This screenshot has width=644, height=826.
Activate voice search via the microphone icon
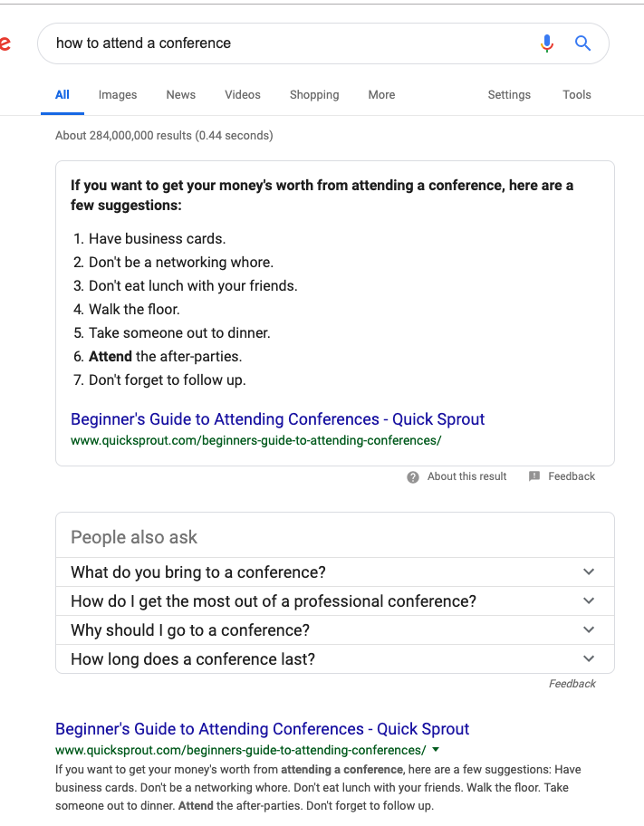click(546, 43)
